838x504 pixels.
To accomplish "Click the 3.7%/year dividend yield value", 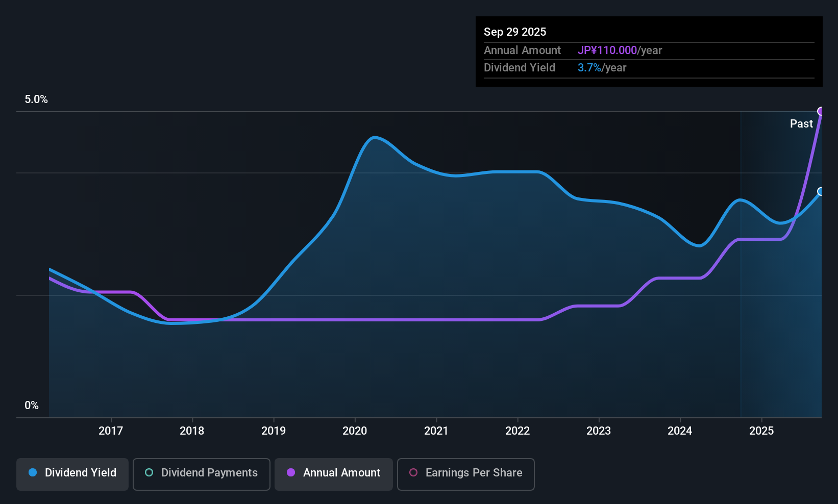I will (602, 68).
